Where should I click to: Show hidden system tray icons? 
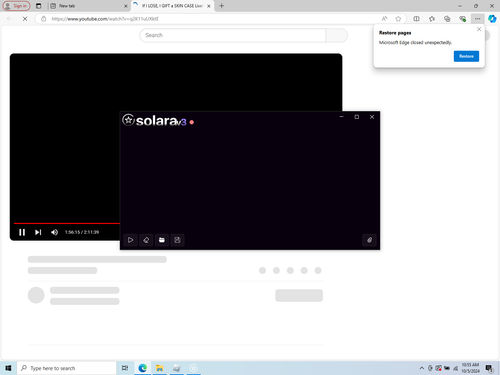pyautogui.click(x=422, y=368)
